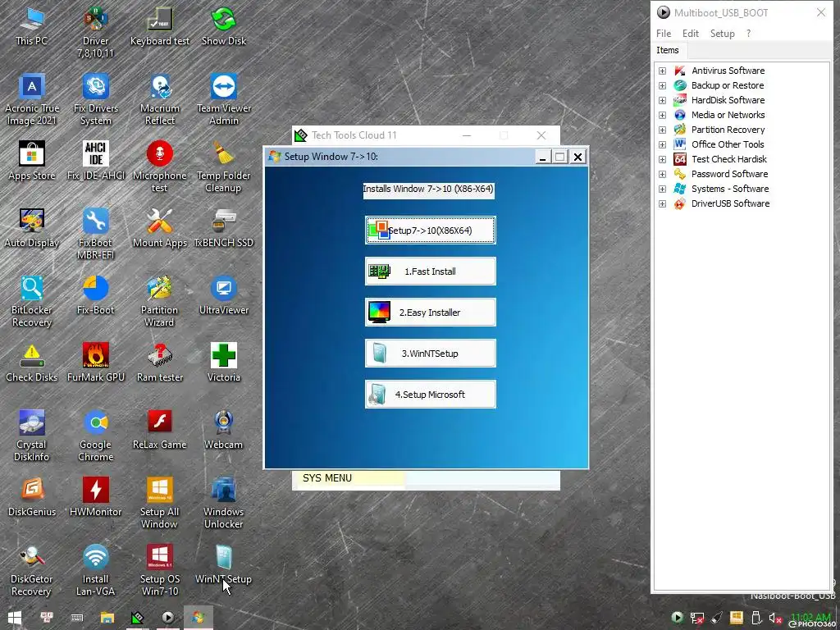Open HWMonitor desktop icon
Image resolution: width=840 pixels, height=630 pixels.
pos(96,497)
